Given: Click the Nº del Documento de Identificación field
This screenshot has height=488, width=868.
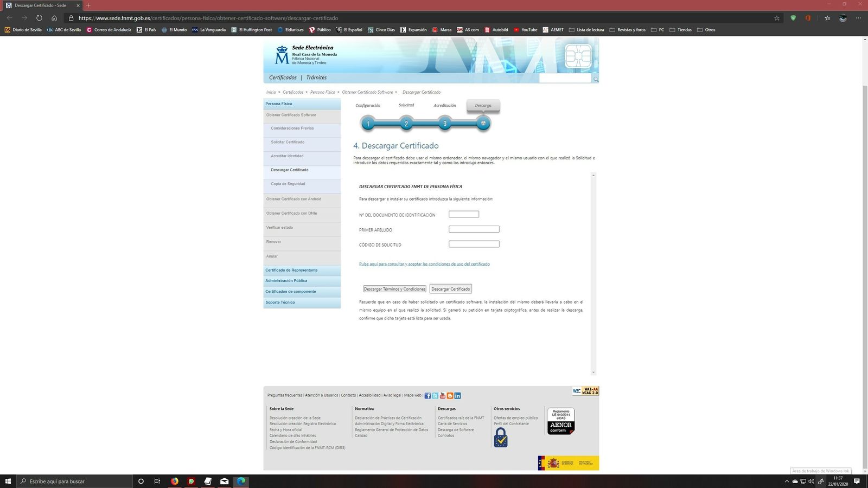Looking at the screenshot, I should point(463,214).
